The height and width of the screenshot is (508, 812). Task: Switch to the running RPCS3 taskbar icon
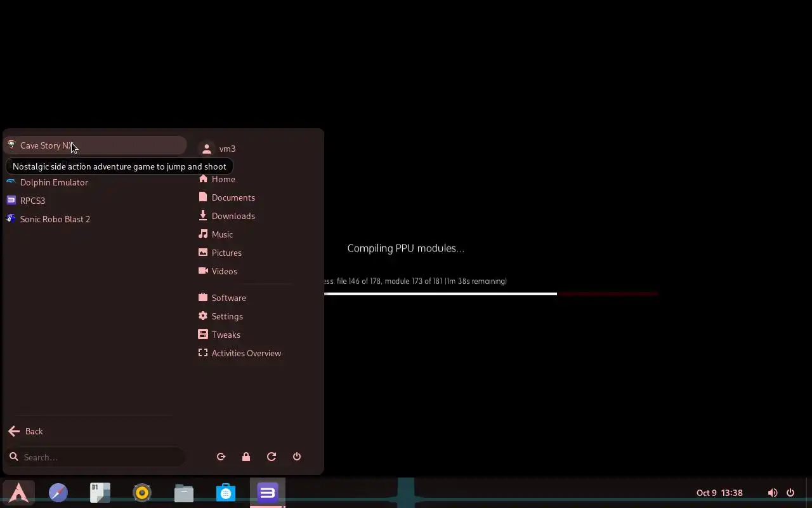[268, 493]
